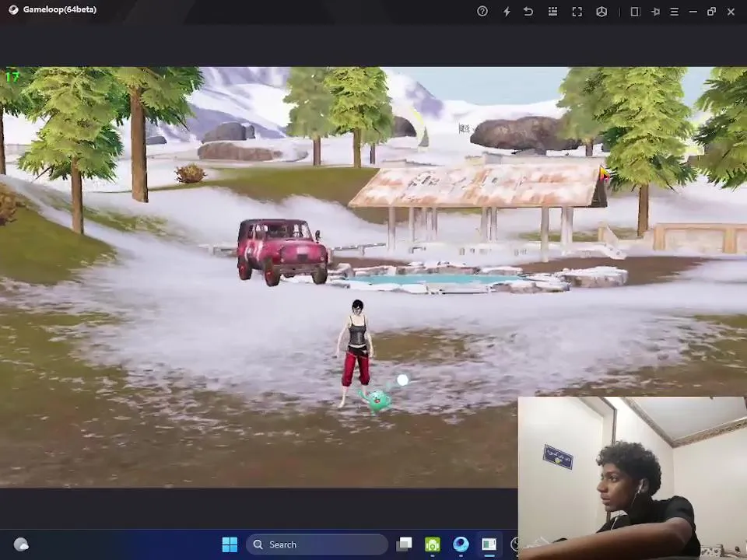Open the keyboard mapping grid icon
747x560 pixels.
coord(552,11)
